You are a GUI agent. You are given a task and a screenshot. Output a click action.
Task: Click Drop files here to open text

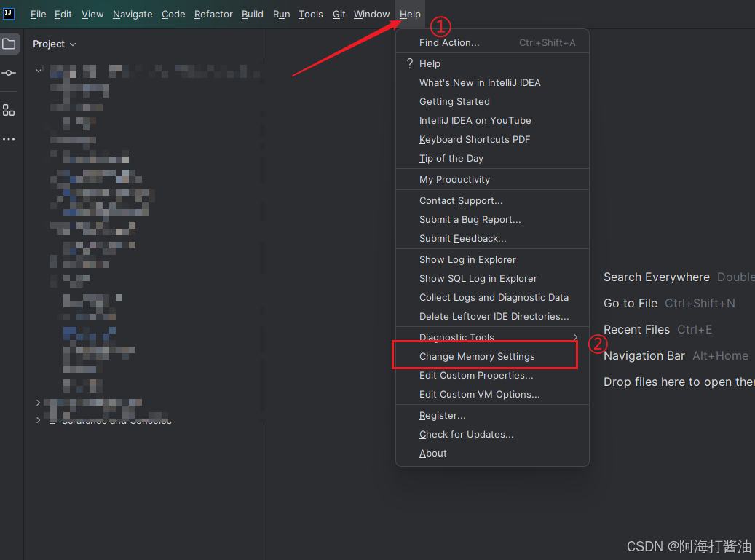(679, 382)
